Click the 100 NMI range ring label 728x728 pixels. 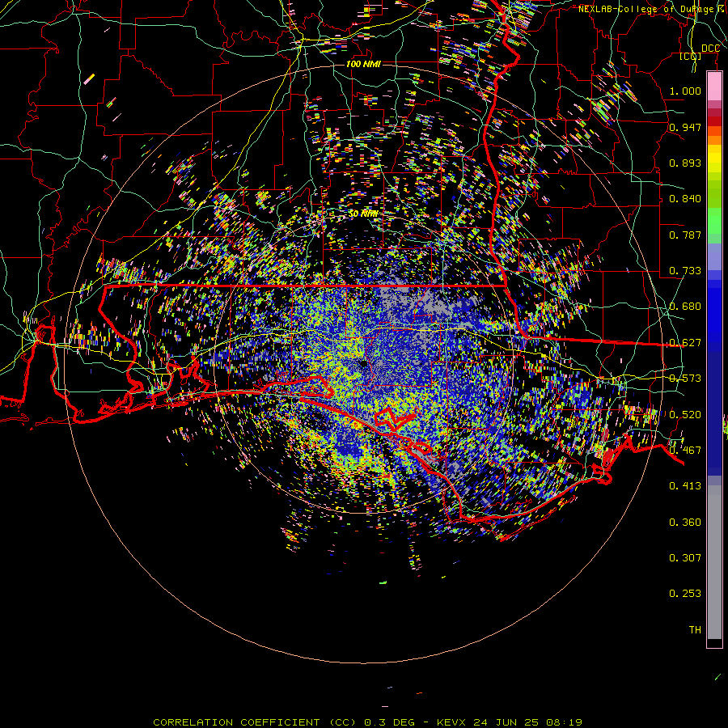pyautogui.click(x=363, y=64)
